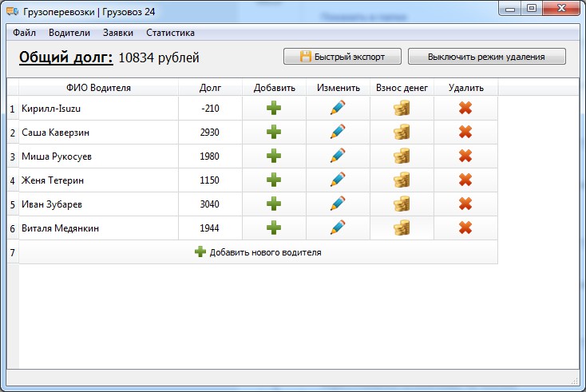The width and height of the screenshot is (586, 392).
Task: Record a payment for Виталя Медянкин
Action: pyautogui.click(x=402, y=228)
